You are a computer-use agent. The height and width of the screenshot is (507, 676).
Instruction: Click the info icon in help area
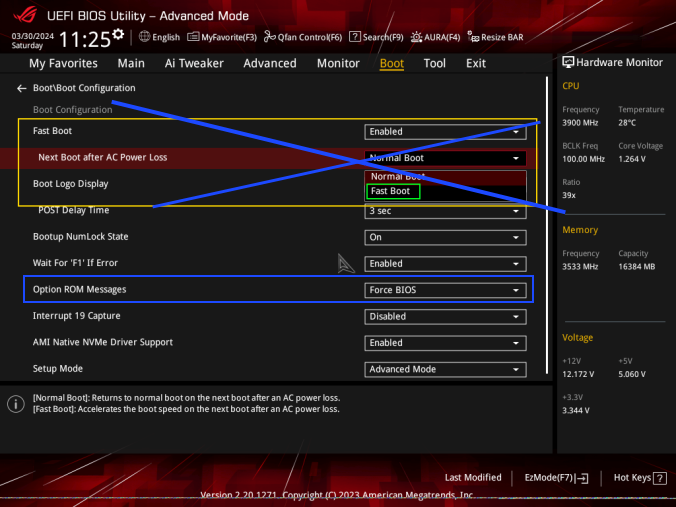pyautogui.click(x=16, y=404)
